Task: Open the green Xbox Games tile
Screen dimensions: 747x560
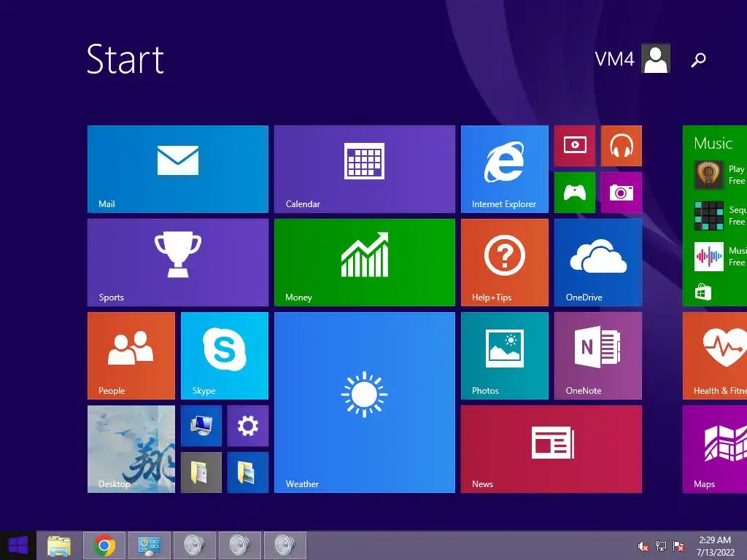Action: (575, 192)
